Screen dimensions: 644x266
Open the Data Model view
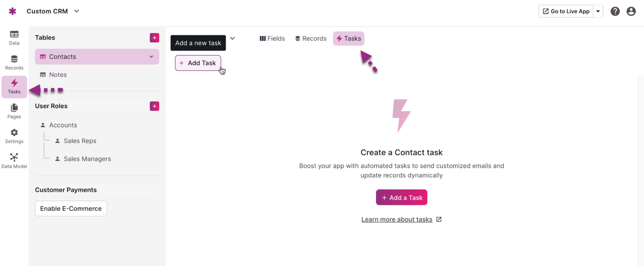point(14,161)
